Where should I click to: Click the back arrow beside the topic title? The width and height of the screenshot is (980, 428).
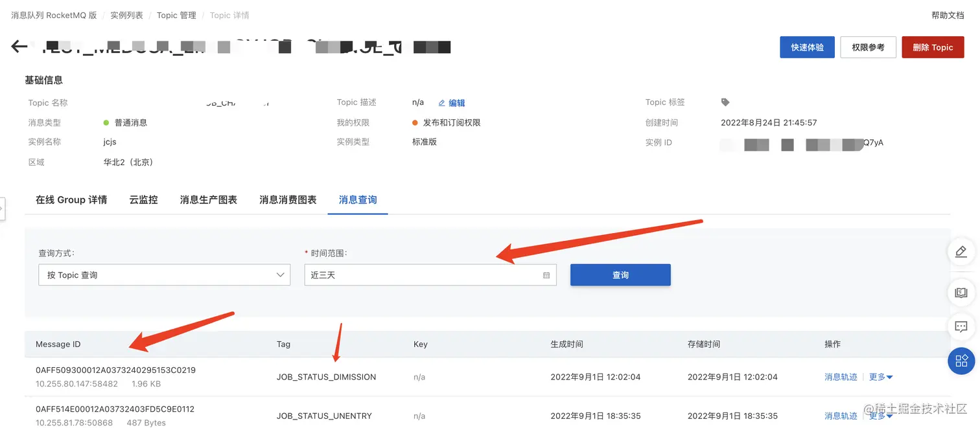tap(19, 47)
